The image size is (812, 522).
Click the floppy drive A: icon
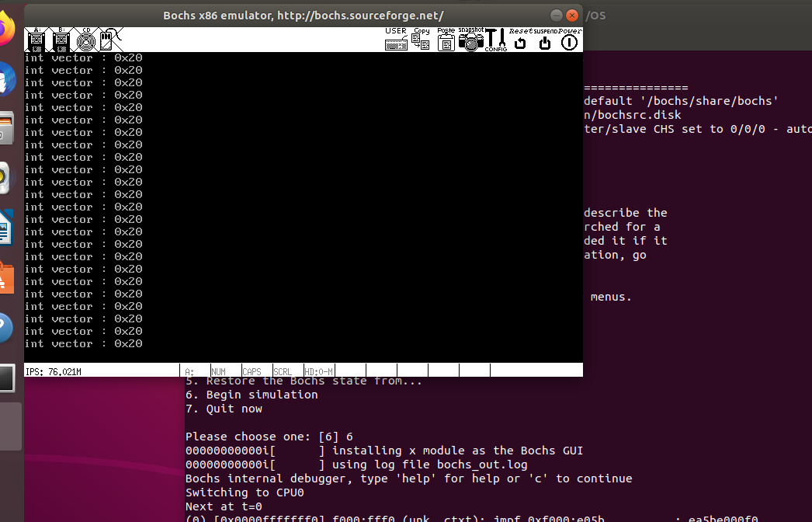(36, 39)
